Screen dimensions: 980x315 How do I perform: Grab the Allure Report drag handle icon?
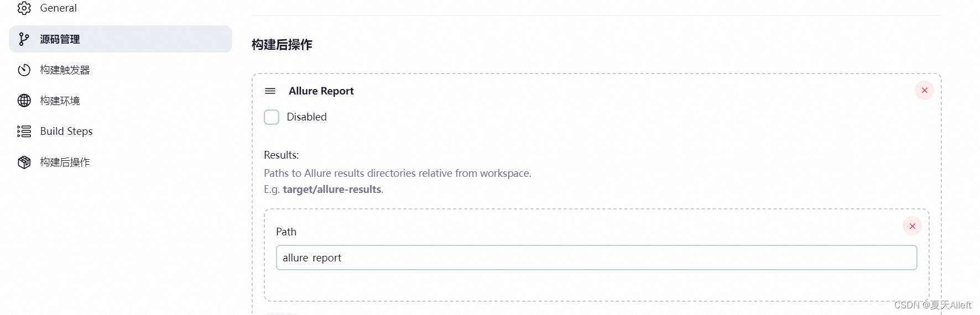point(270,91)
